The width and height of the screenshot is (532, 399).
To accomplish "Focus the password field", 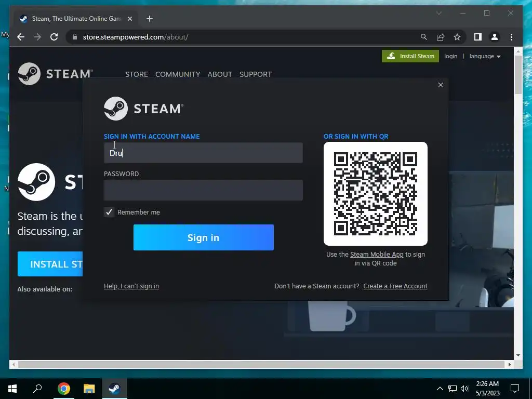I will [203, 190].
